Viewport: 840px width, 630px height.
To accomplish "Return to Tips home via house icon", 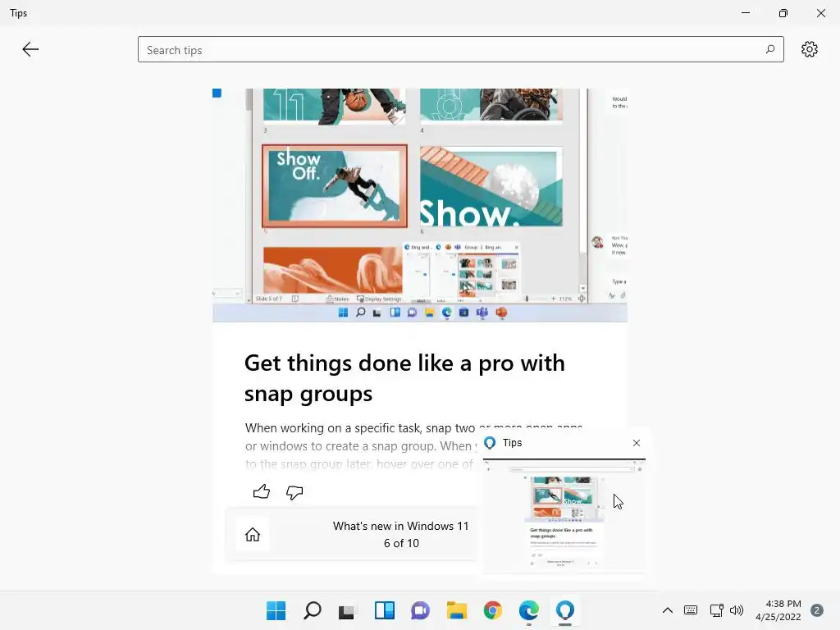I will (x=253, y=534).
